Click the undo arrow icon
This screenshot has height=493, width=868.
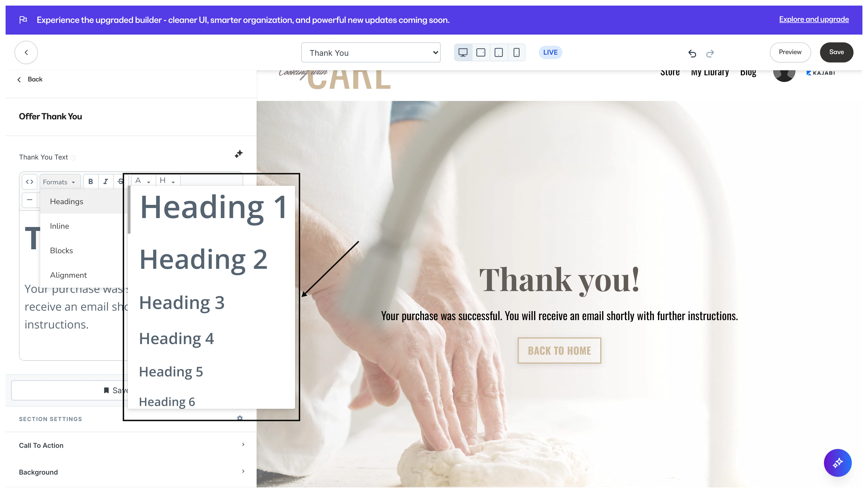pyautogui.click(x=692, y=53)
